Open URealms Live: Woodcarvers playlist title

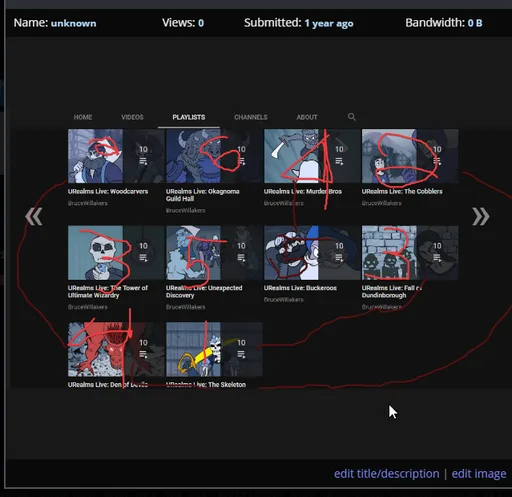coord(108,191)
